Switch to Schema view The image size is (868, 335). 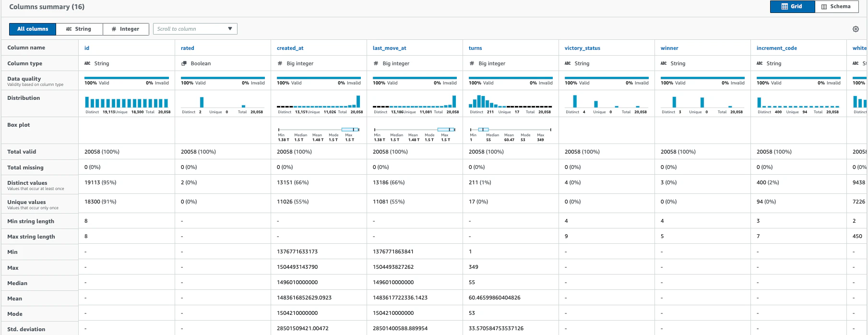[836, 7]
